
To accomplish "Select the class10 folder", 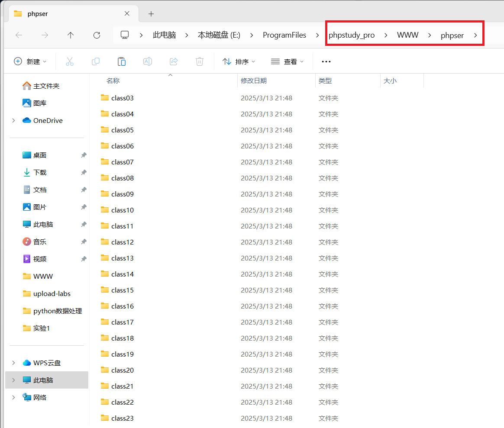I will point(123,210).
